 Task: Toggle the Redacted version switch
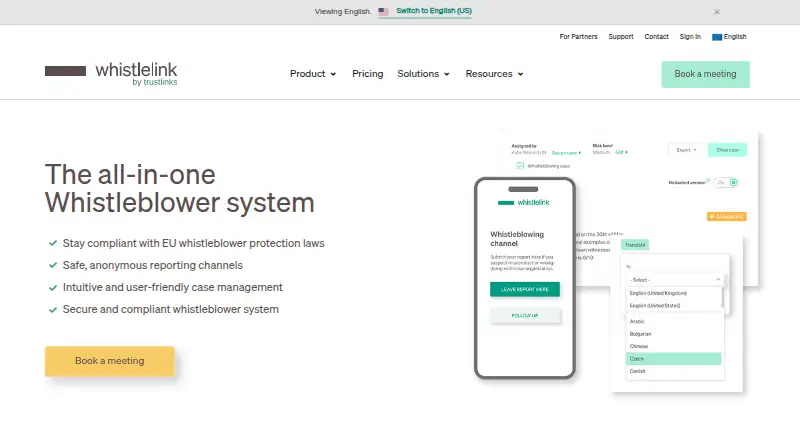click(x=726, y=182)
